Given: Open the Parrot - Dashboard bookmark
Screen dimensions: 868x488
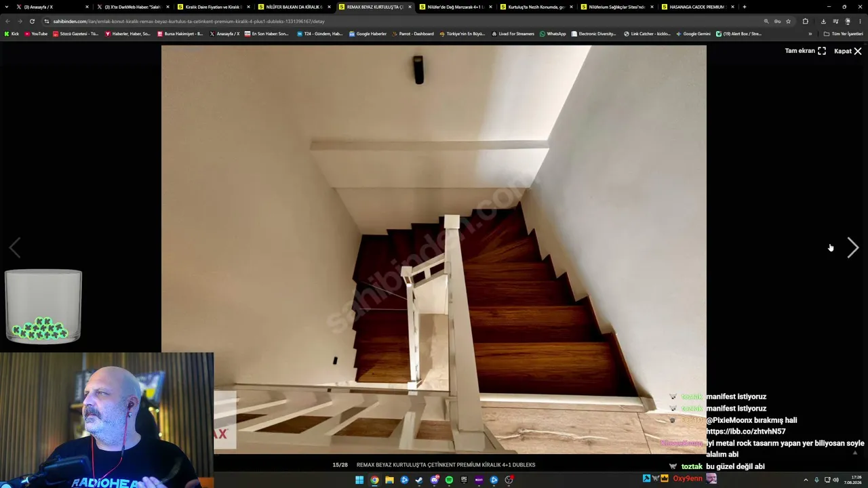Looking at the screenshot, I should (x=412, y=33).
